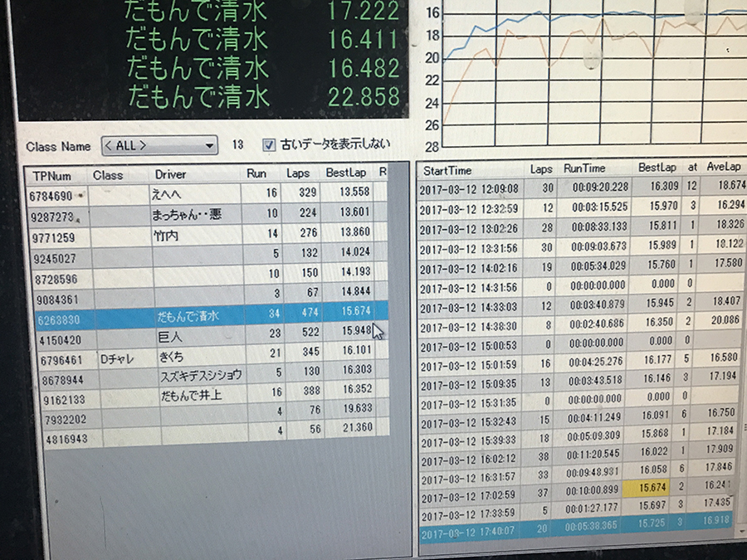
Task: Sort runs by StartTime column header
Action: [447, 170]
